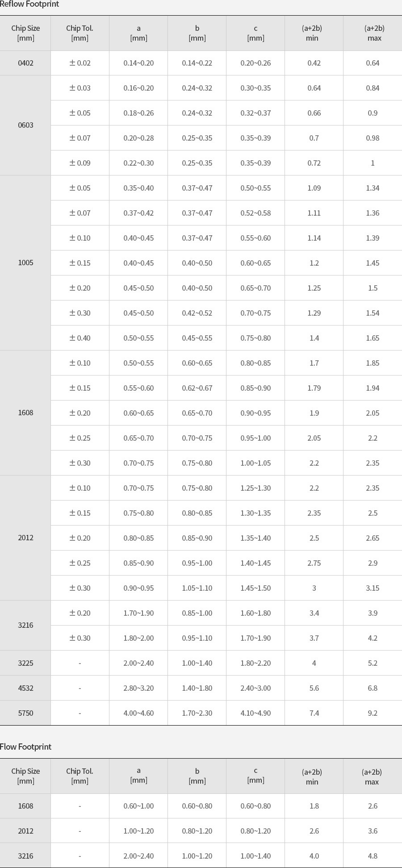Click the 4.8 max value in Flow table

(x=373, y=856)
